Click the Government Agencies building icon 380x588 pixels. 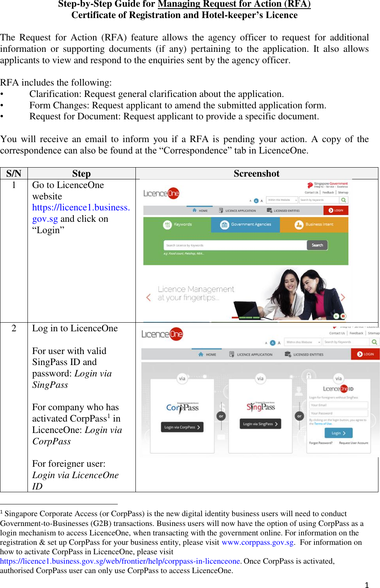coord(225,224)
